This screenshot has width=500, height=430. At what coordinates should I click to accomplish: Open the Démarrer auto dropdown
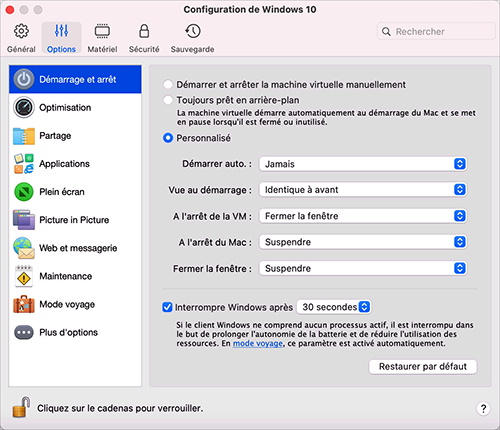pos(363,164)
